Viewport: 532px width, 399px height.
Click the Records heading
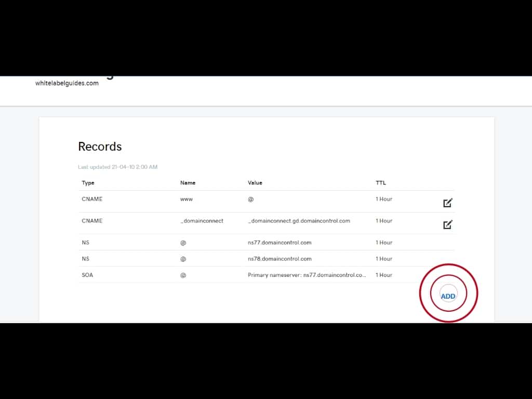pos(100,147)
